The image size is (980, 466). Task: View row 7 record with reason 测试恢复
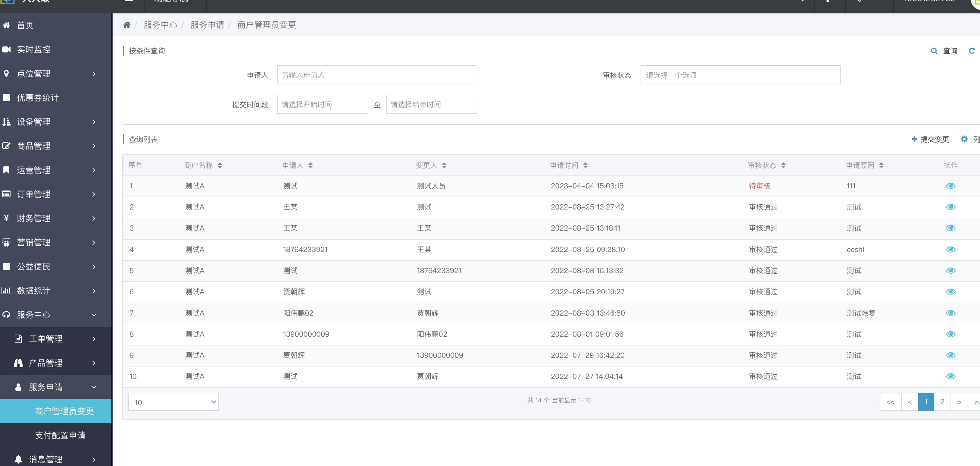point(950,313)
